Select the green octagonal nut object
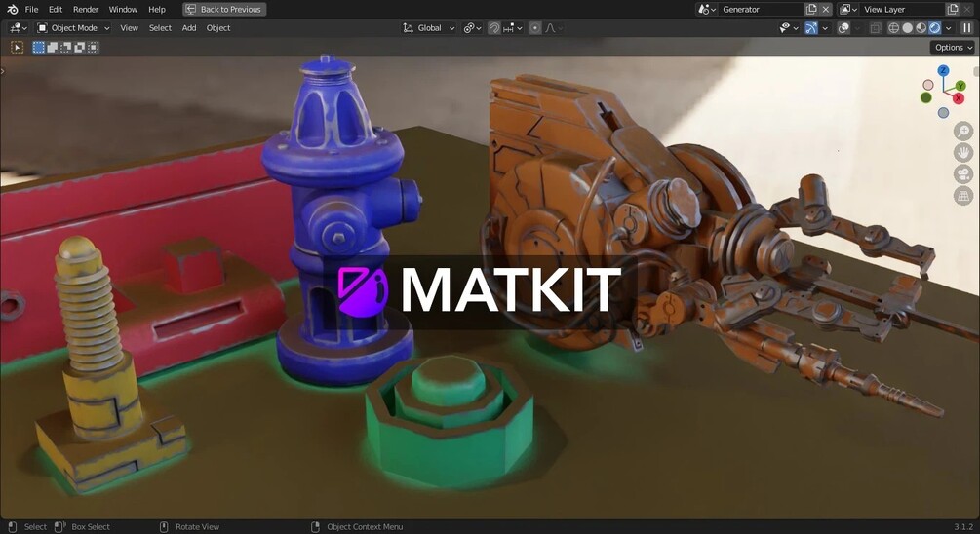The height and width of the screenshot is (534, 980). pos(450,422)
